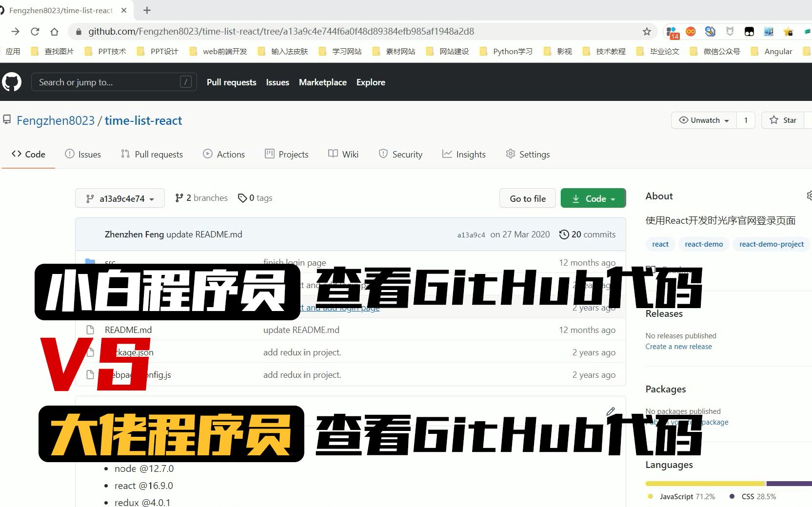Open the PPT设计 bookmark folder
The width and height of the screenshot is (812, 507).
(158, 51)
